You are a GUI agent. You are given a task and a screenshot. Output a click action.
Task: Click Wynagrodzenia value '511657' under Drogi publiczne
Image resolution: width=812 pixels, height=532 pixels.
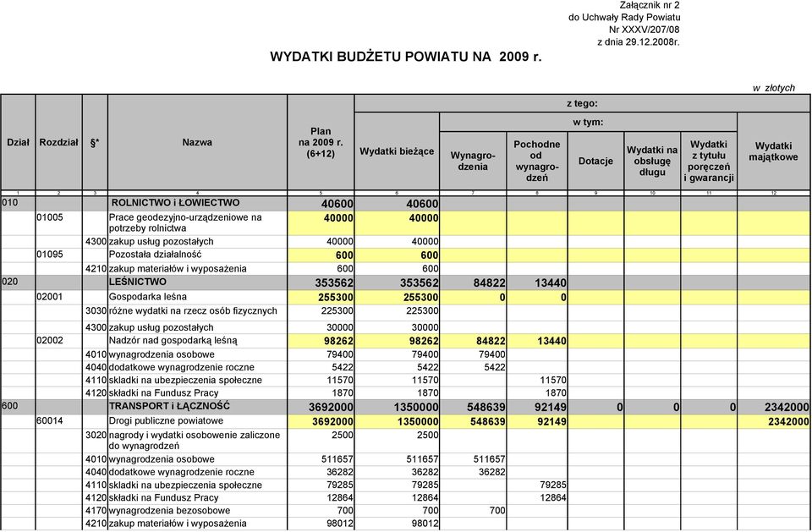(x=490, y=459)
